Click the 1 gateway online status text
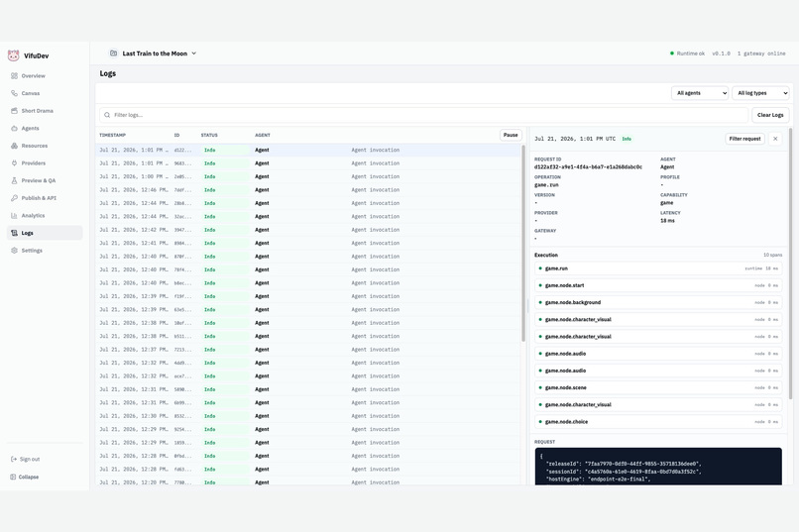The height and width of the screenshot is (532, 799). (x=761, y=53)
